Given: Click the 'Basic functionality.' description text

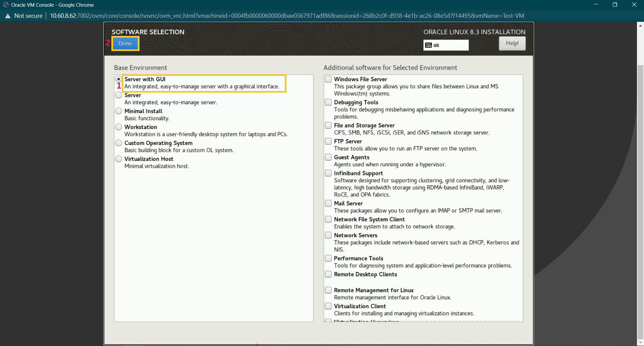Looking at the screenshot, I should point(147,118).
